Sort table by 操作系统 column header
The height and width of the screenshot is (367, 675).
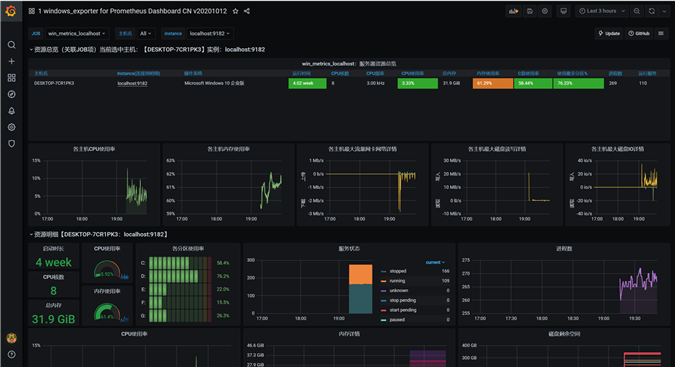193,74
